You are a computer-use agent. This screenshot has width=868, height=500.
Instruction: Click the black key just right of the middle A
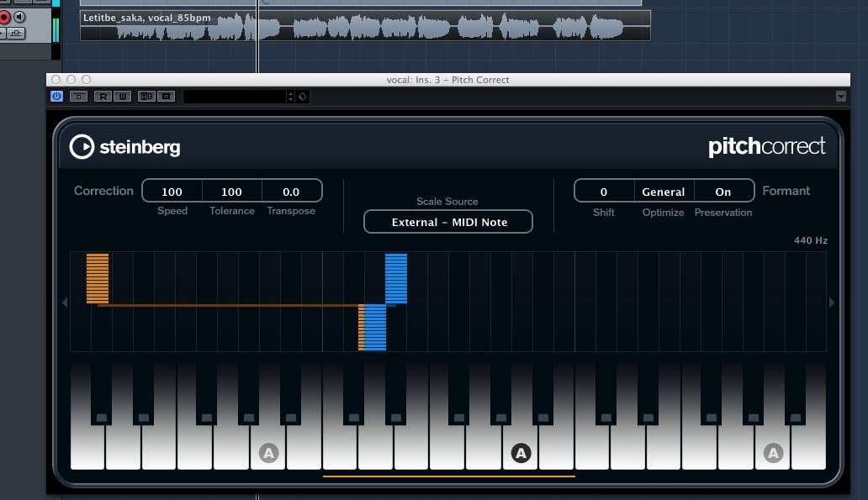543,392
